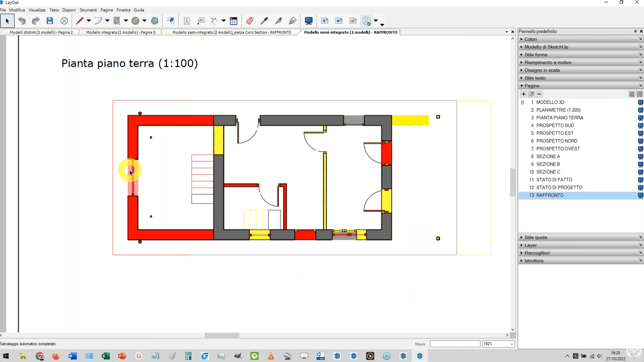Screen dimensions: 644x362
Task: Expand the Modello di SketchUp panel
Action: point(546,47)
